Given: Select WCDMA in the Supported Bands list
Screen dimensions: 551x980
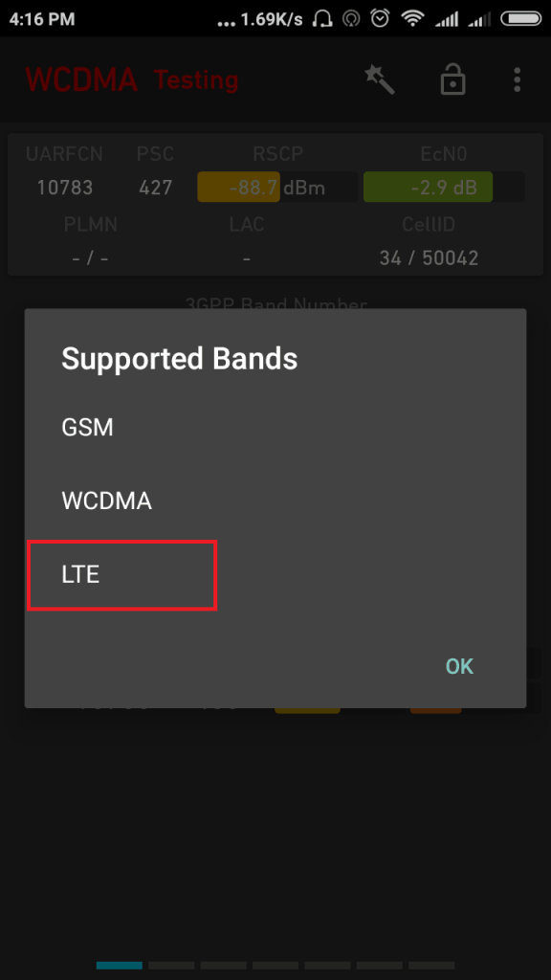Looking at the screenshot, I should (106, 500).
